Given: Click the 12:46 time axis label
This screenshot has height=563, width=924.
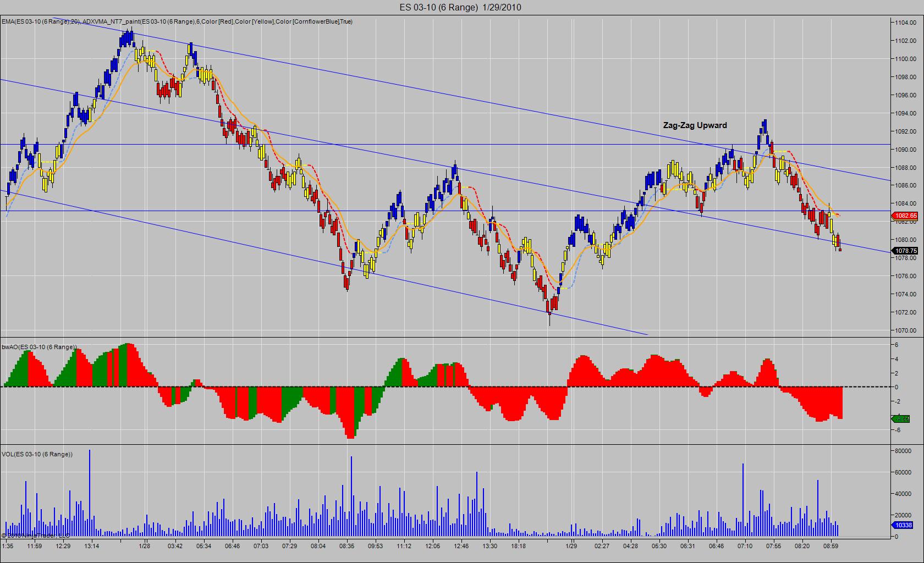Looking at the screenshot, I should tap(461, 546).
